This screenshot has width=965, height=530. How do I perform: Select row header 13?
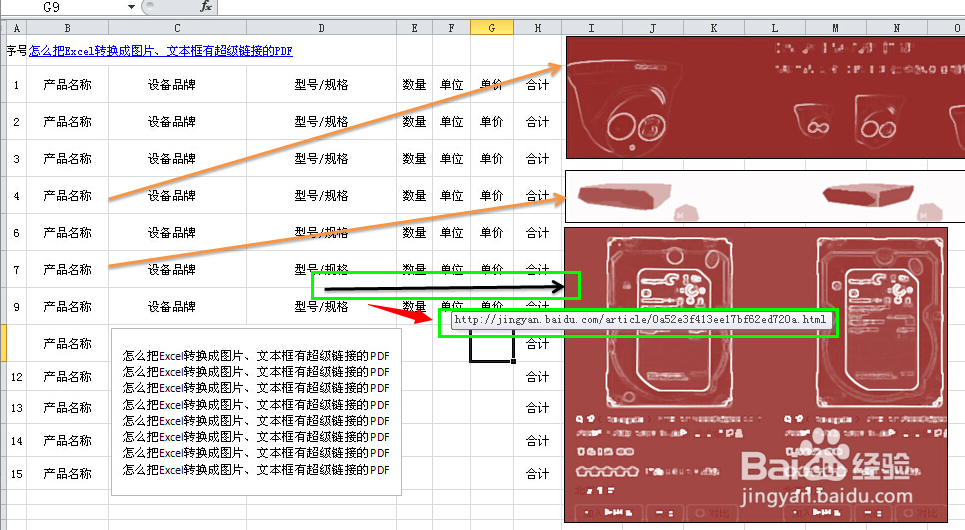[x=17, y=408]
